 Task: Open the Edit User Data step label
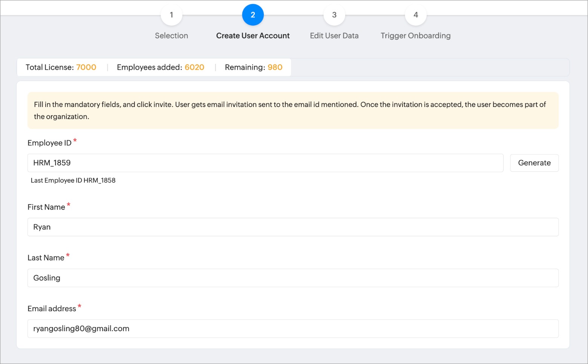(334, 35)
